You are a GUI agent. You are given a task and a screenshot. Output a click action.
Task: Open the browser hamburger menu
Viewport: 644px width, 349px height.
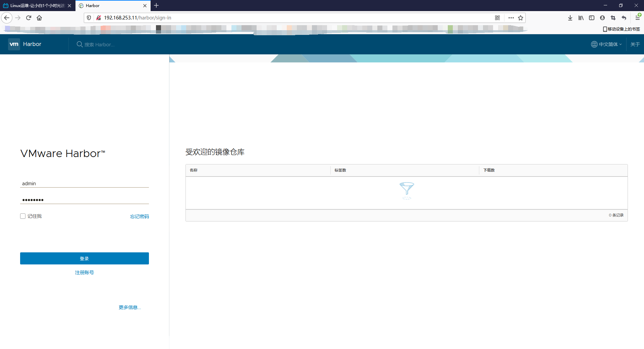coord(638,18)
